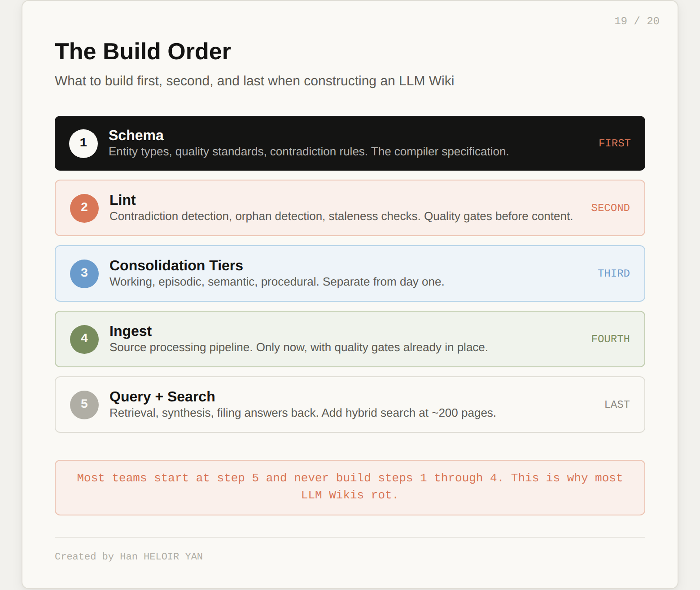Click the page counter 19 / 20
The image size is (700, 590).
point(637,21)
